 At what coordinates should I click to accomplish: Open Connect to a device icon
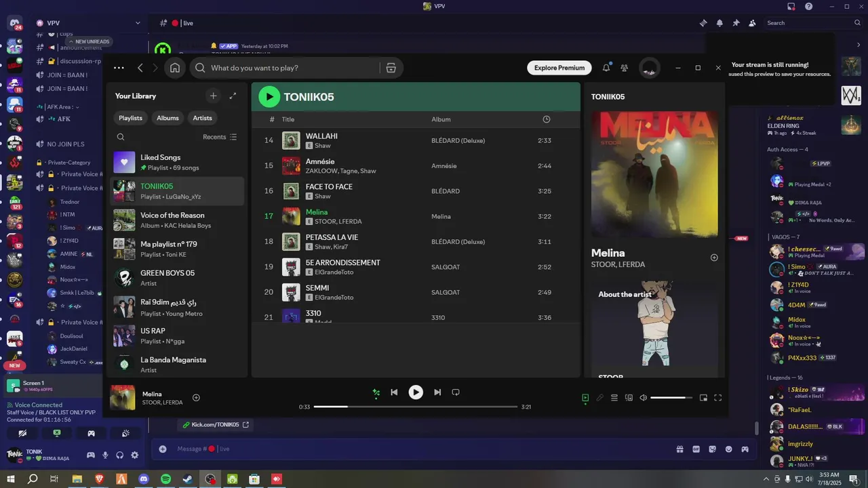click(629, 398)
